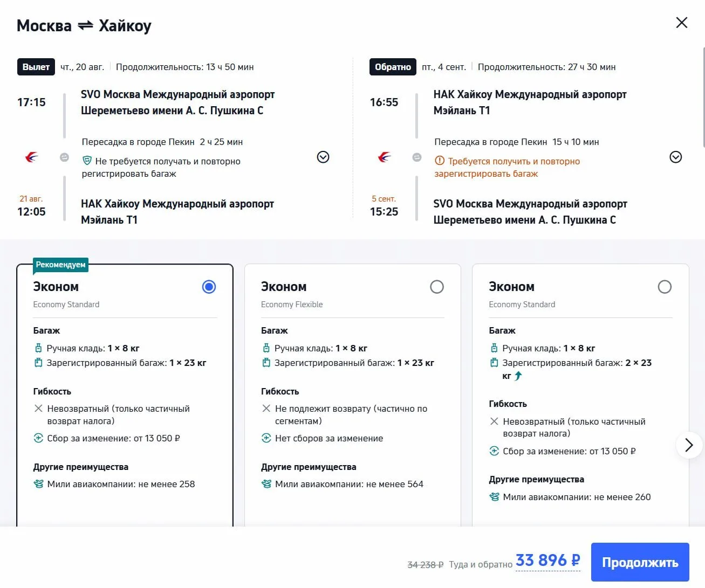Image resolution: width=705 pixels, height=588 pixels.
Task: Select the Economy Flexible fare radio button
Action: point(437,287)
